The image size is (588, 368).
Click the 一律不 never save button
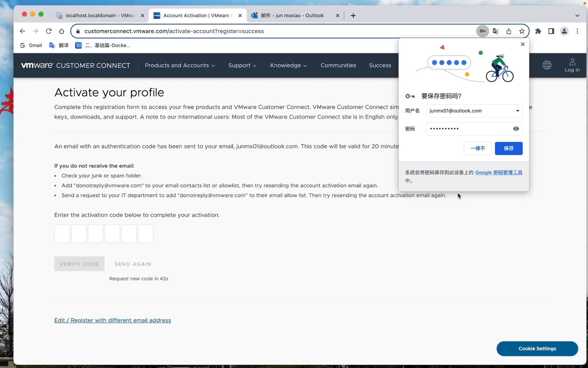[477, 148]
